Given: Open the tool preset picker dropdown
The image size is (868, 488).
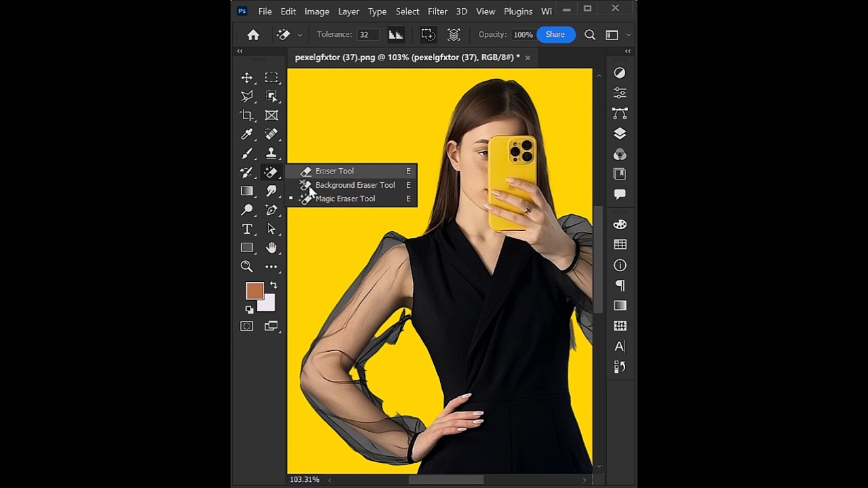Looking at the screenshot, I should pyautogui.click(x=299, y=35).
